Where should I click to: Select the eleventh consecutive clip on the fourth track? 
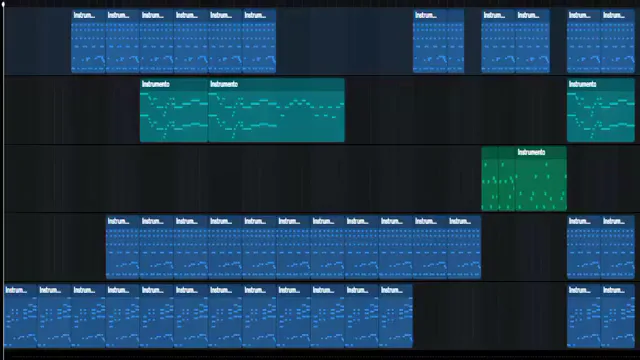(464, 247)
